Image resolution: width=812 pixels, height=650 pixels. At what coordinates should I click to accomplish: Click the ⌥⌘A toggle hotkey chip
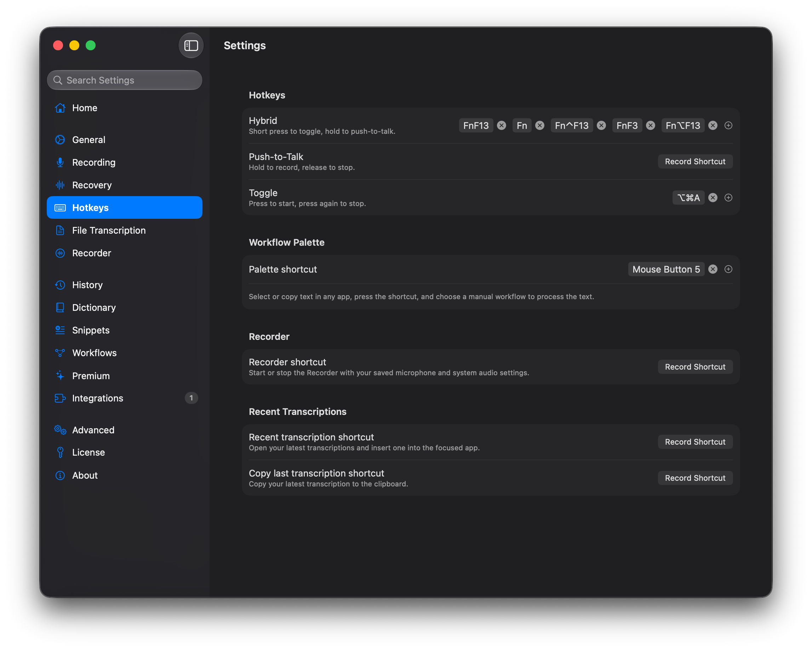688,198
